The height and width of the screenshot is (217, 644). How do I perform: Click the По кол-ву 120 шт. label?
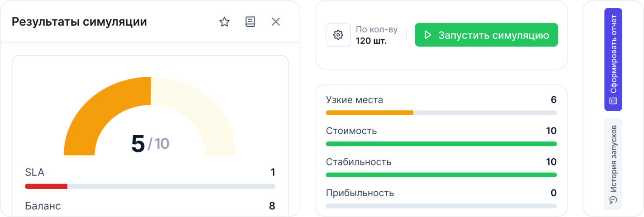click(376, 35)
